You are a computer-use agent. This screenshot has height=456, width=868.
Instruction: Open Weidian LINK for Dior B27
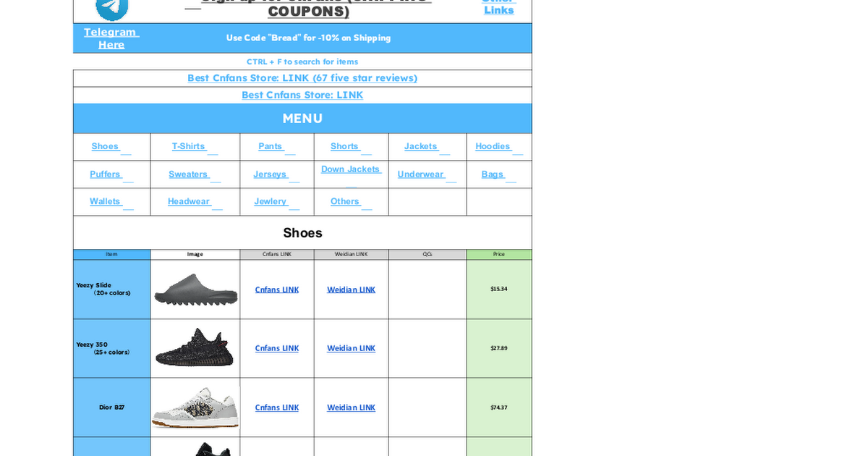pyautogui.click(x=351, y=408)
